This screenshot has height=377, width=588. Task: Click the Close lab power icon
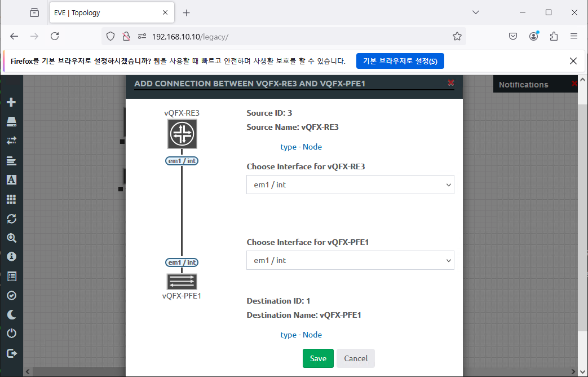[x=11, y=334]
